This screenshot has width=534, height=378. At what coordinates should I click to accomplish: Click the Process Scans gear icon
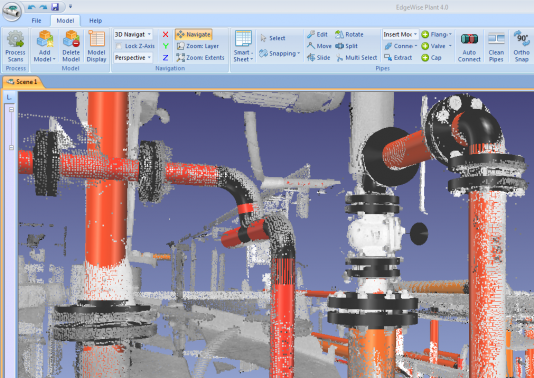coord(15,38)
